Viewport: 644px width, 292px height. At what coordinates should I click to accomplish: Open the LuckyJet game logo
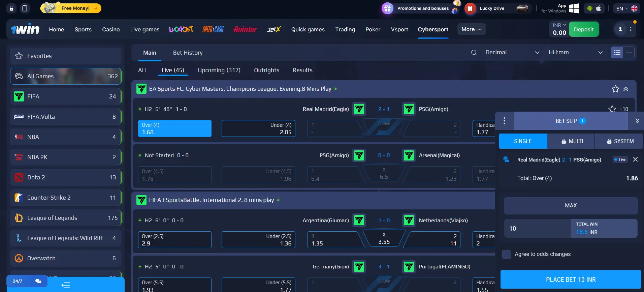click(x=181, y=29)
